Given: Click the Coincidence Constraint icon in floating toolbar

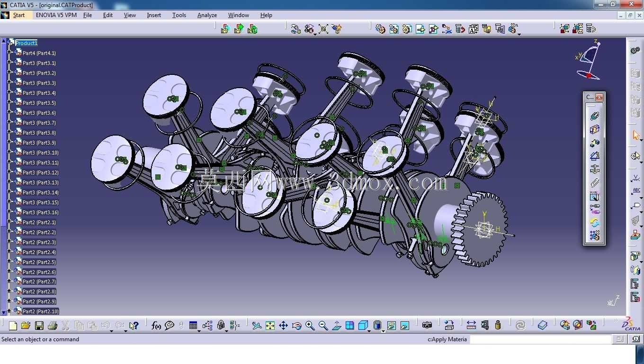Looking at the screenshot, I should click(x=595, y=115).
